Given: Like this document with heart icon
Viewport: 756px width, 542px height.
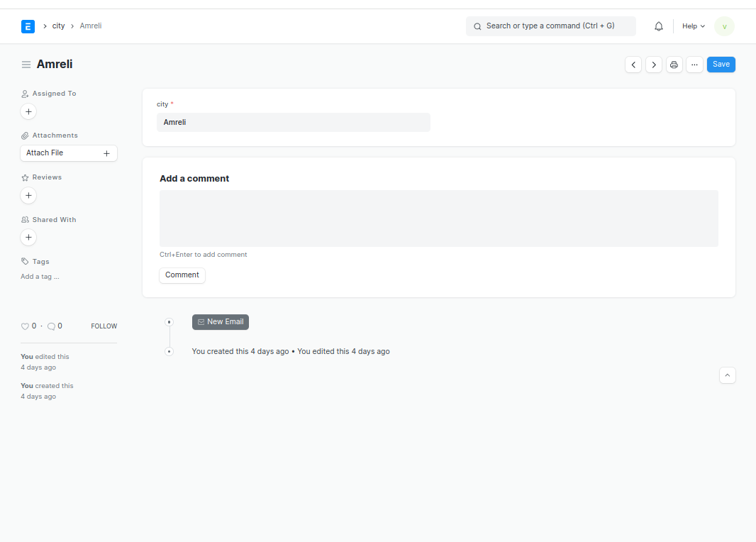Looking at the screenshot, I should 25,326.
